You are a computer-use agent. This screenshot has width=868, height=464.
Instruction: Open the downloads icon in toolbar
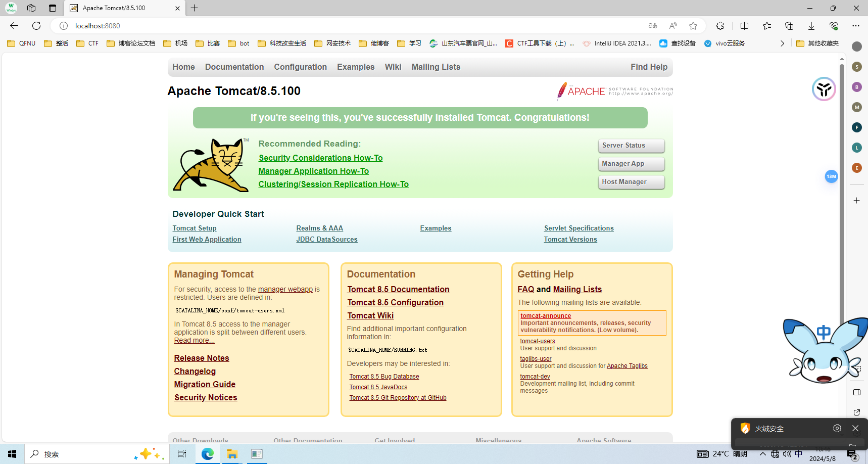pyautogui.click(x=811, y=26)
